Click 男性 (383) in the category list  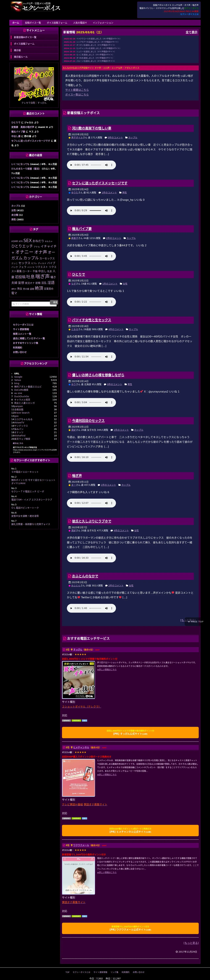tap(17, 220)
